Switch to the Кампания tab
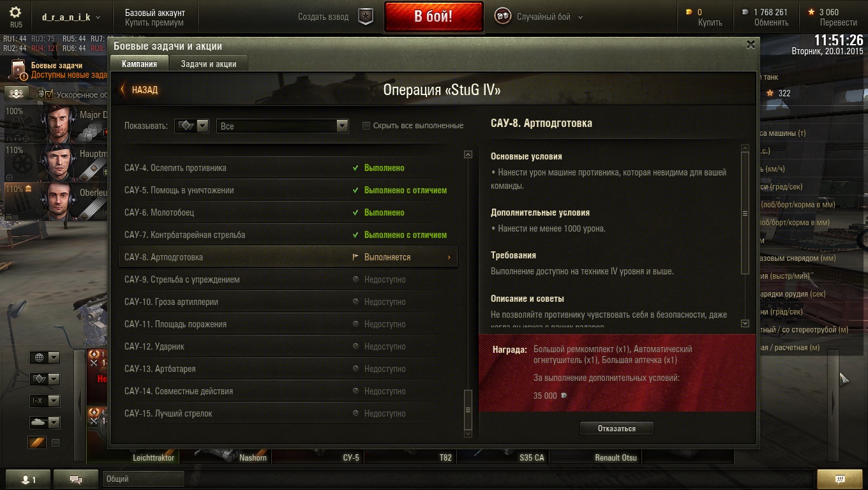The image size is (868, 490). coord(139,63)
